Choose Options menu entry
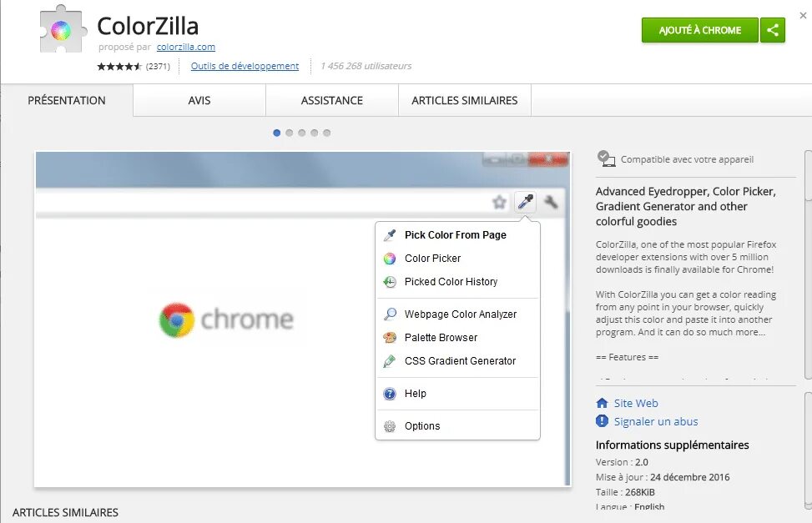This screenshot has width=812, height=523. [458, 426]
